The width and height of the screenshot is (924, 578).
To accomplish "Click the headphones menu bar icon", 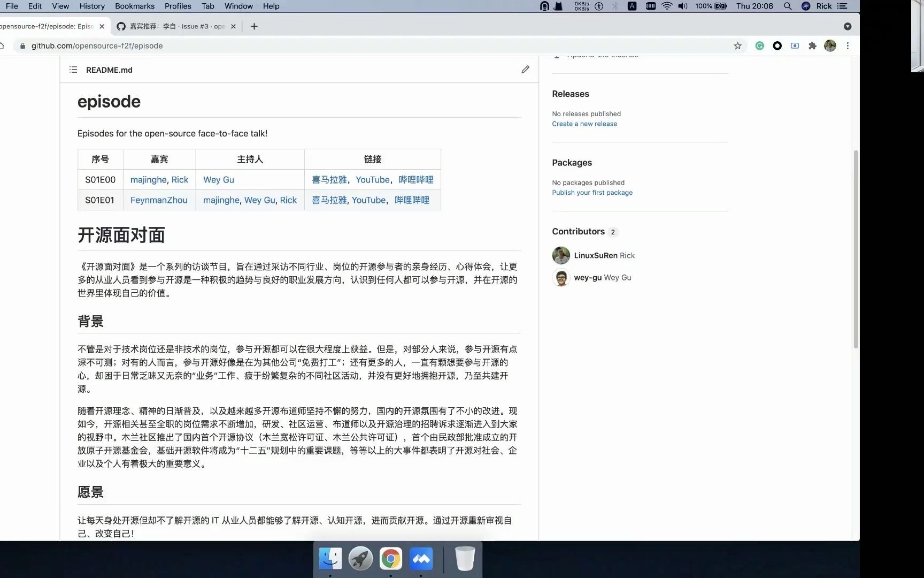I will coord(544,6).
